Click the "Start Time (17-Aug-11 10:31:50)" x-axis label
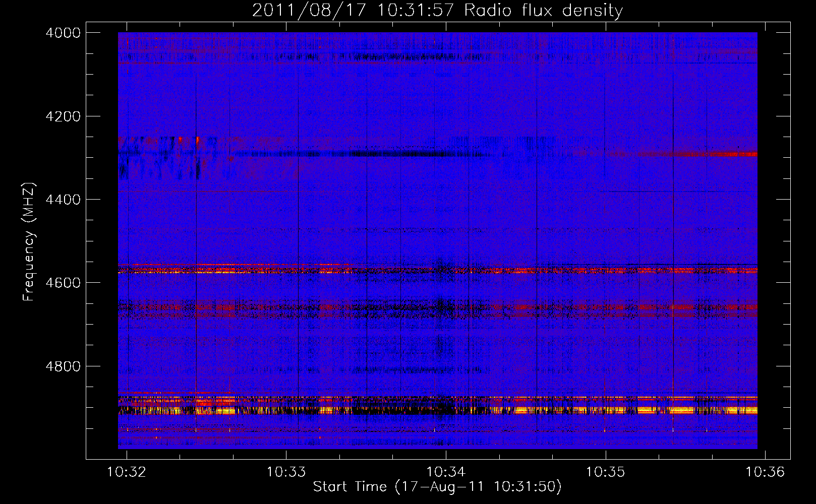816x504 pixels. [437, 487]
